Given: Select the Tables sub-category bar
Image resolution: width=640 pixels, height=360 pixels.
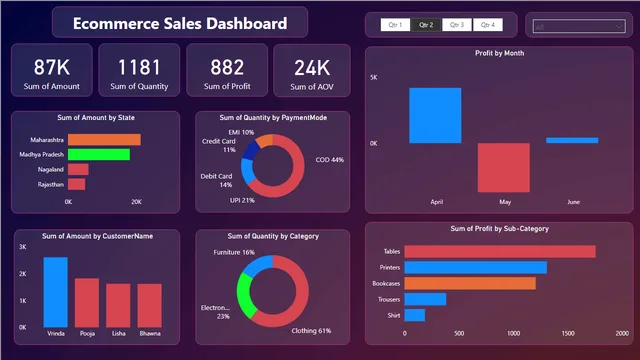Looking at the screenshot, I should click(x=500, y=251).
